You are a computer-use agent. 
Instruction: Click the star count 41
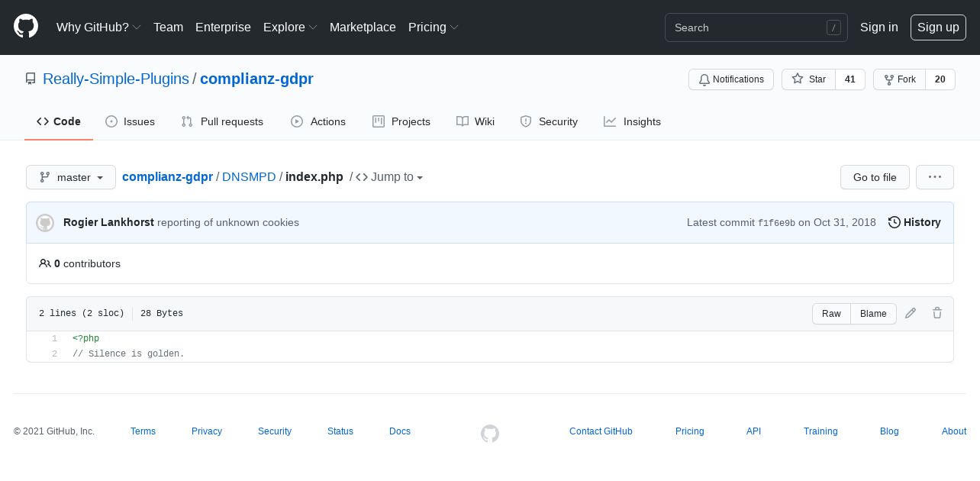pyautogui.click(x=850, y=79)
